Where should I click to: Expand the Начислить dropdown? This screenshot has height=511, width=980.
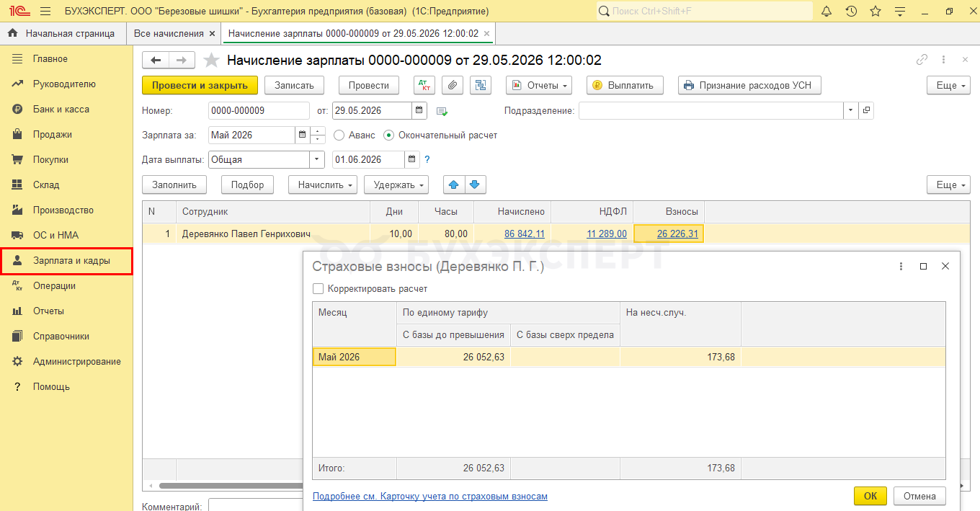(x=323, y=185)
